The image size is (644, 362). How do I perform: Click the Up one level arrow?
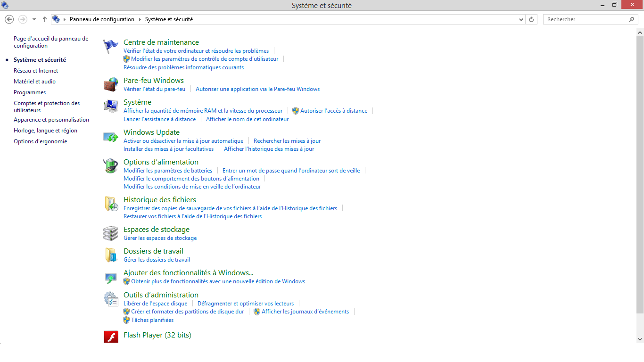coord(45,19)
